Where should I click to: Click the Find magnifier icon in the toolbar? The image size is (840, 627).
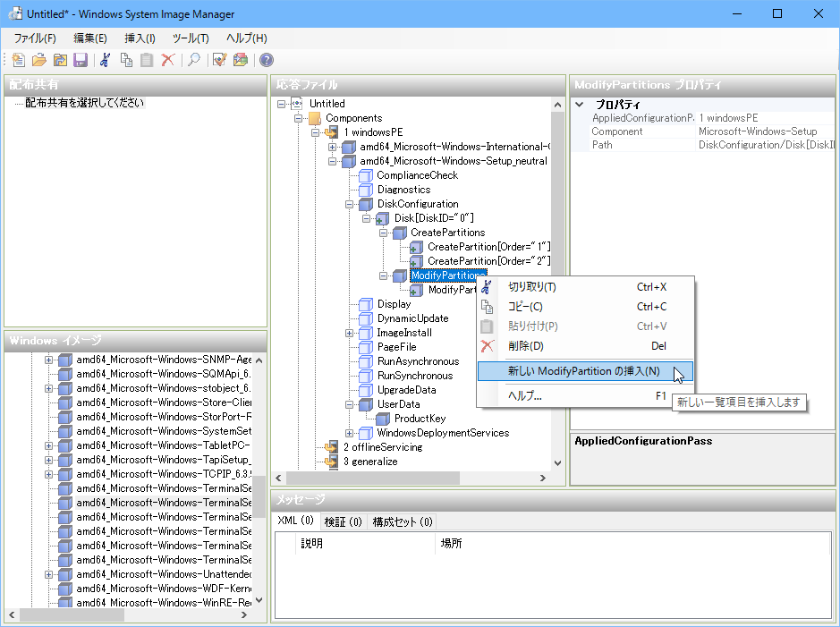point(194,60)
